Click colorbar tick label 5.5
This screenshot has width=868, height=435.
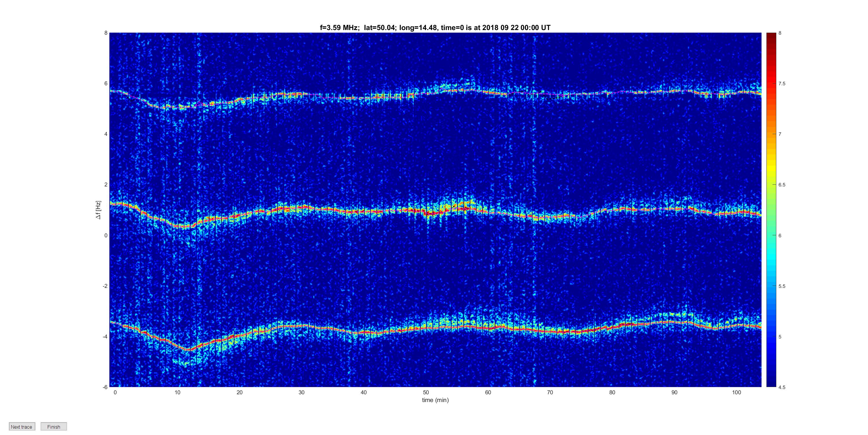782,286
